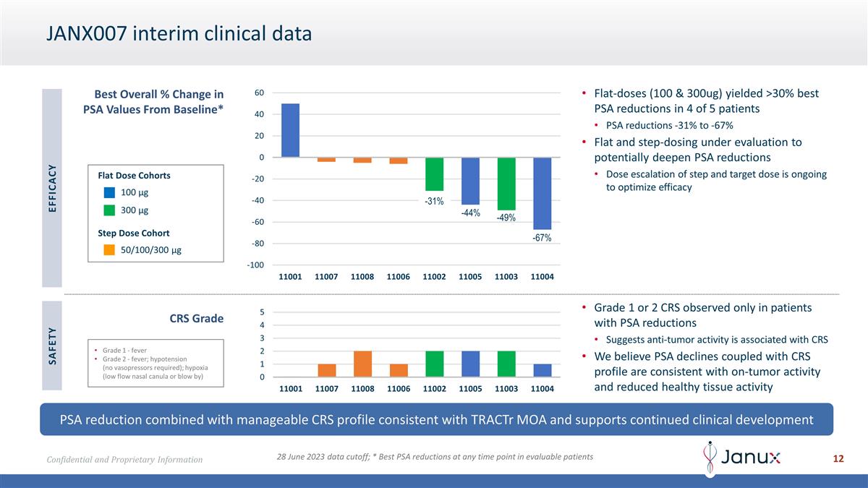Viewport: 868px width, 488px height.
Task: Select the orange CRS grade bar for 11007
Action: pyautogui.click(x=327, y=370)
